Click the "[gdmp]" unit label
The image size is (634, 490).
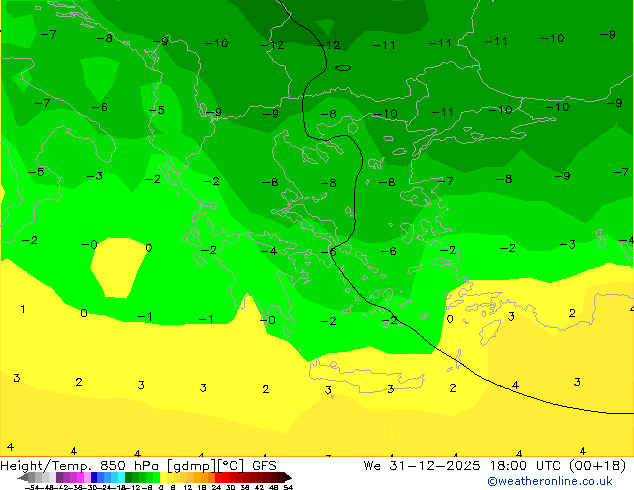click(191, 466)
